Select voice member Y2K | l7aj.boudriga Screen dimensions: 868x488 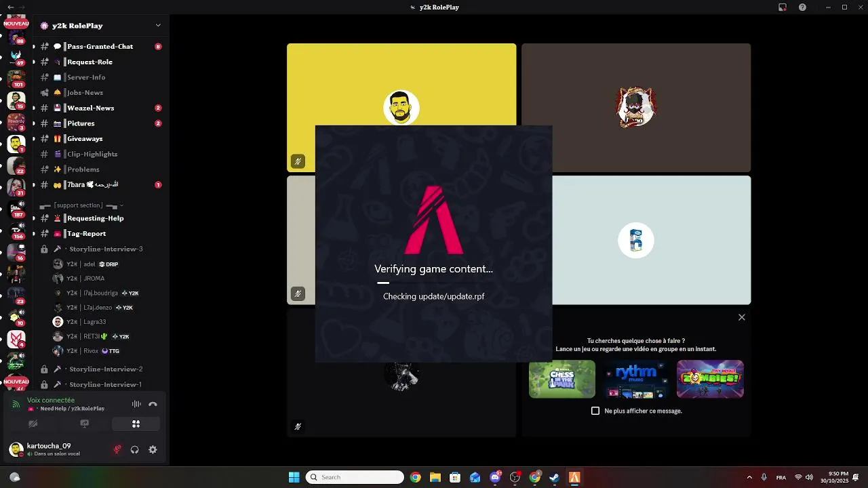click(108, 293)
